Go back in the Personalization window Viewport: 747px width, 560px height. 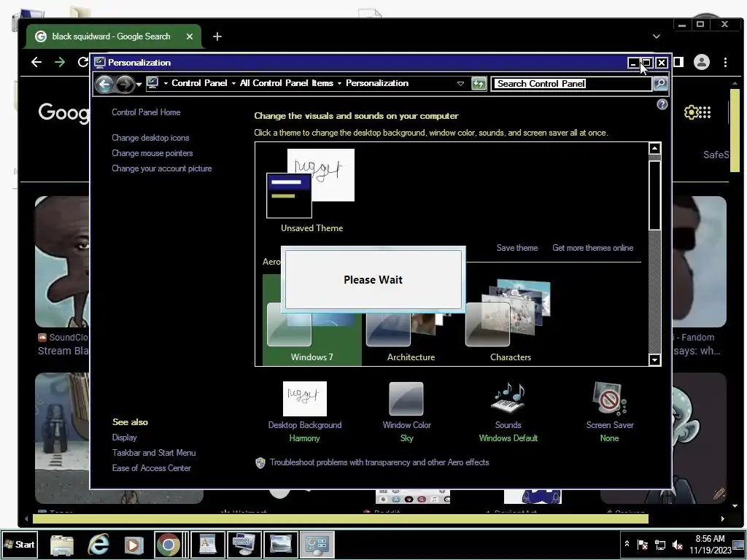point(104,85)
